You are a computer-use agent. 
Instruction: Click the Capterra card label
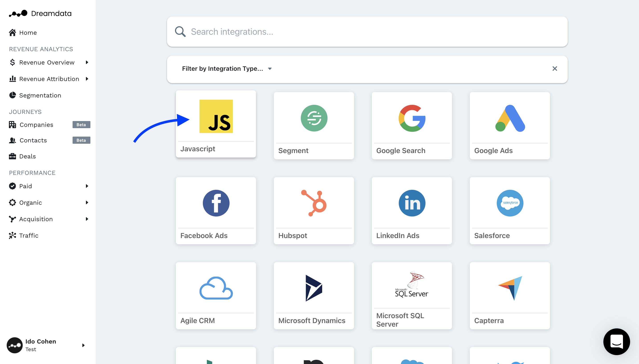[x=489, y=320]
